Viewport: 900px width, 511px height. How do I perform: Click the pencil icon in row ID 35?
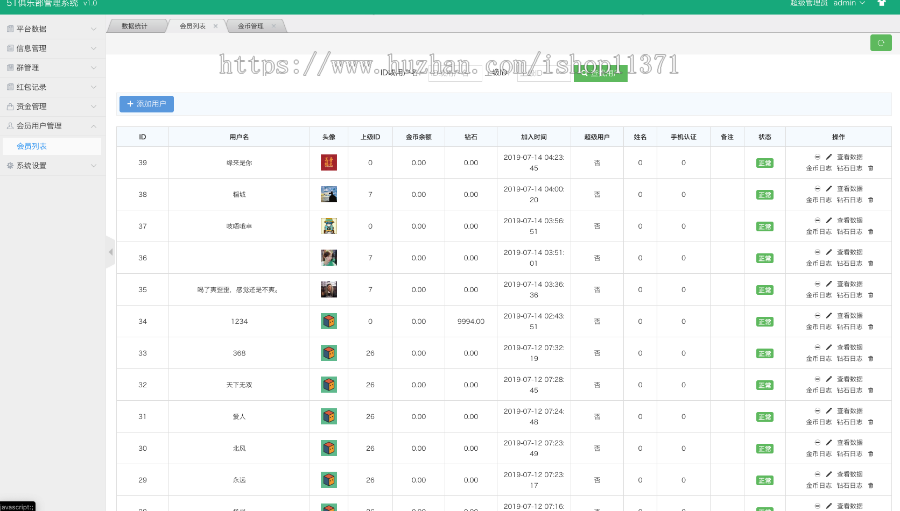(x=829, y=284)
